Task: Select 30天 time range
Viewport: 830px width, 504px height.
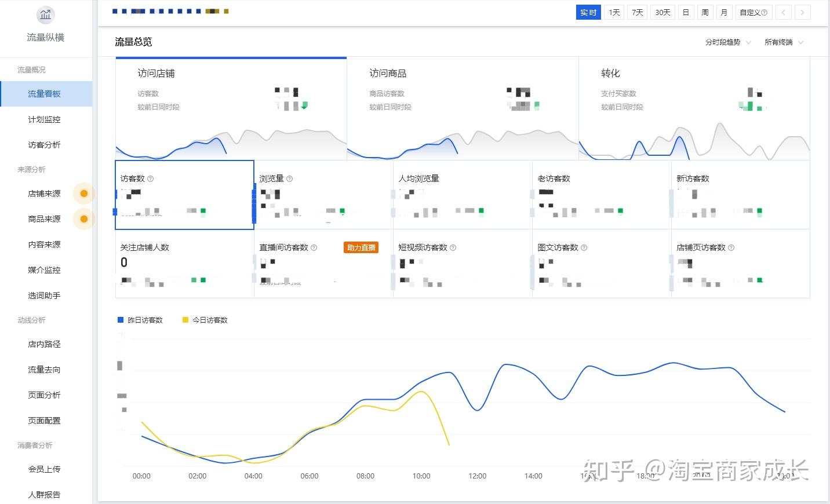Action: point(663,12)
